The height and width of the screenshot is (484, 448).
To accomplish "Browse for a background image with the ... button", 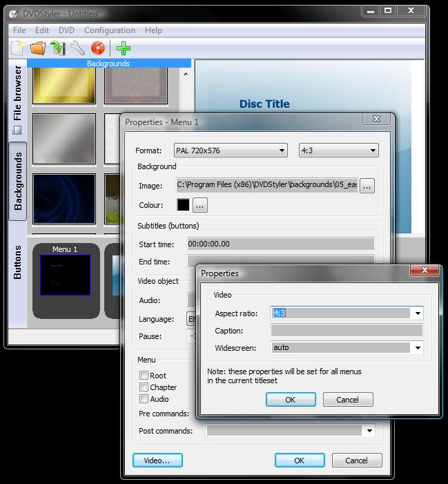I will coord(367,186).
